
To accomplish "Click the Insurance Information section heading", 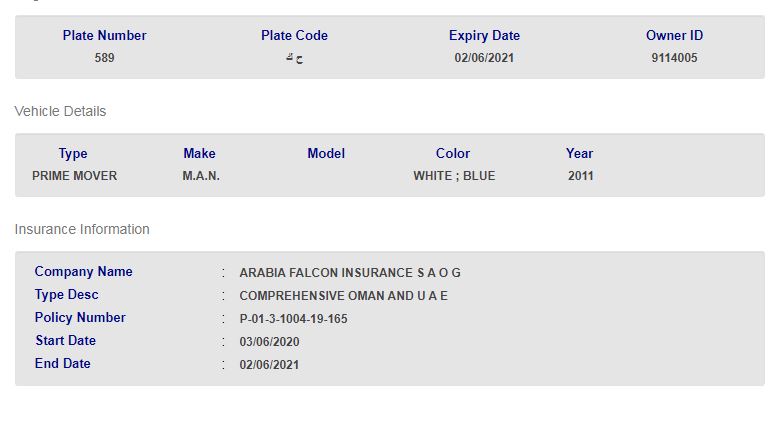I will (x=82, y=229).
